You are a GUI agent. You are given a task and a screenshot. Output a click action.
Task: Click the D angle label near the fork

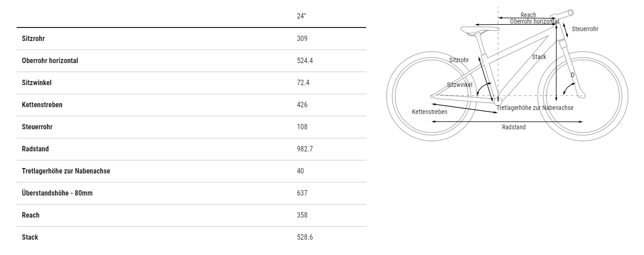pos(573,75)
